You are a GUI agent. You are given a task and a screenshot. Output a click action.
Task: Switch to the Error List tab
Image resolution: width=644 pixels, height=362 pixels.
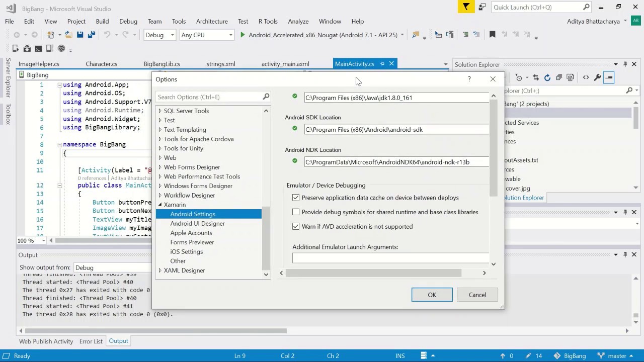tap(91, 341)
